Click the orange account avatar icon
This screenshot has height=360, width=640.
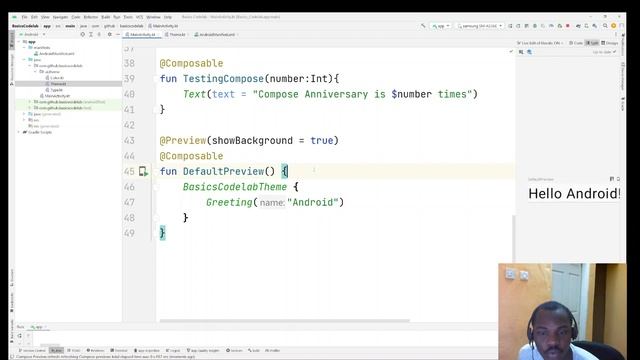point(613,26)
